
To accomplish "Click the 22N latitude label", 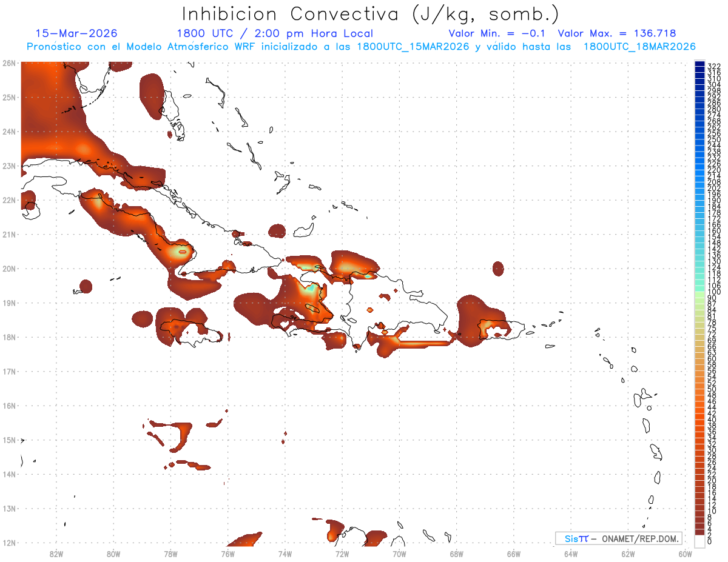I will click(x=8, y=200).
